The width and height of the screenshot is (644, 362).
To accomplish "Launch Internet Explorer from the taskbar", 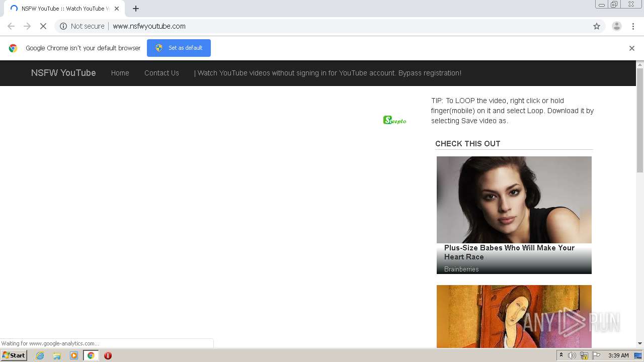I will click(40, 355).
